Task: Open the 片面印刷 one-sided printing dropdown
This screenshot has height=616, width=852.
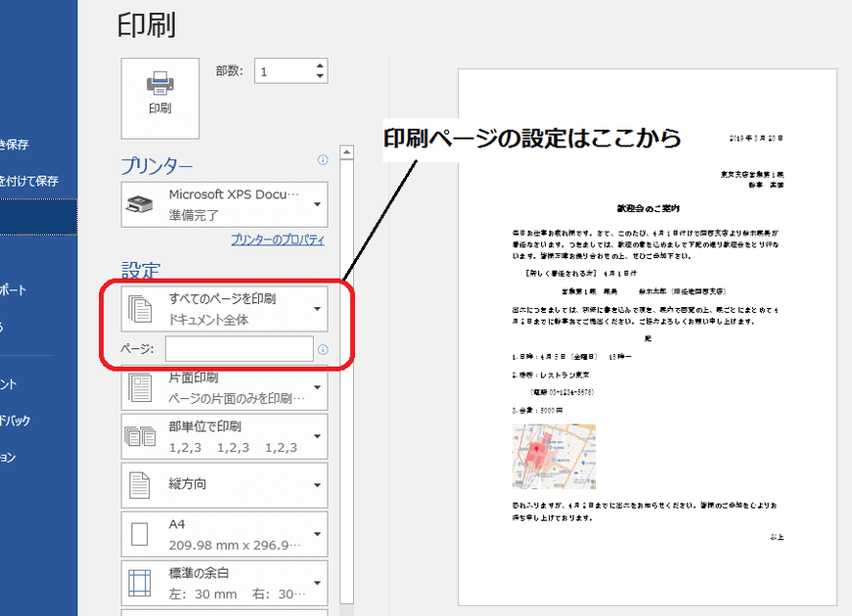Action: (224, 387)
